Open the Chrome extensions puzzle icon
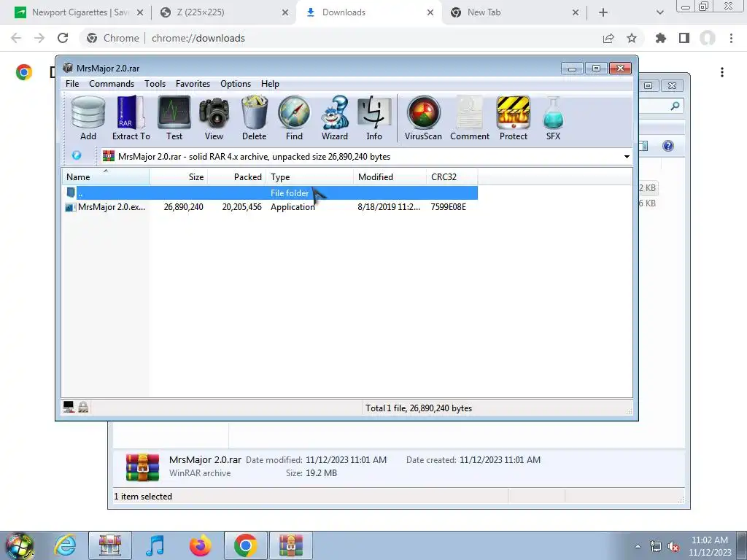 point(661,38)
